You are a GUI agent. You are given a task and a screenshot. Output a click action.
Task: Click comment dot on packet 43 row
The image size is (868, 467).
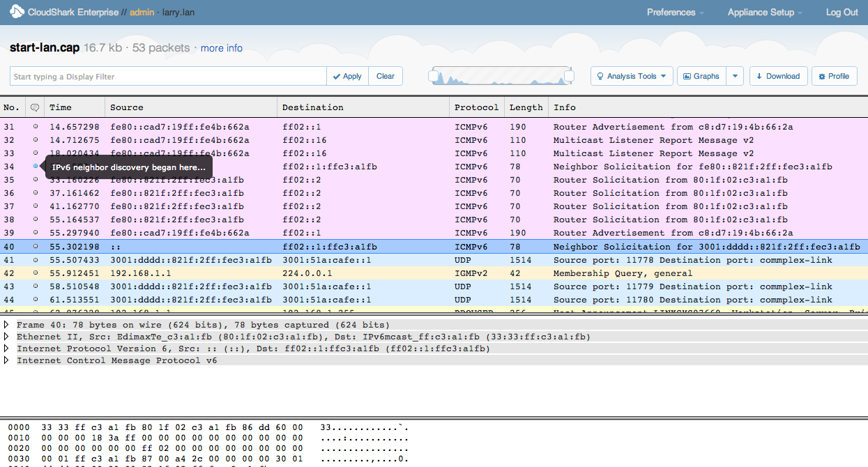36,286
